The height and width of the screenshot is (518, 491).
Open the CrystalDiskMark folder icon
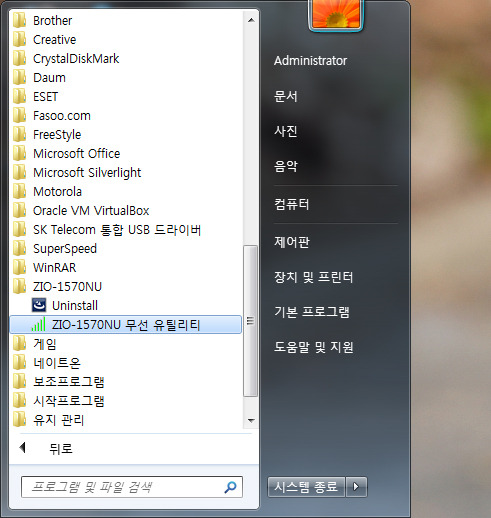point(19,58)
